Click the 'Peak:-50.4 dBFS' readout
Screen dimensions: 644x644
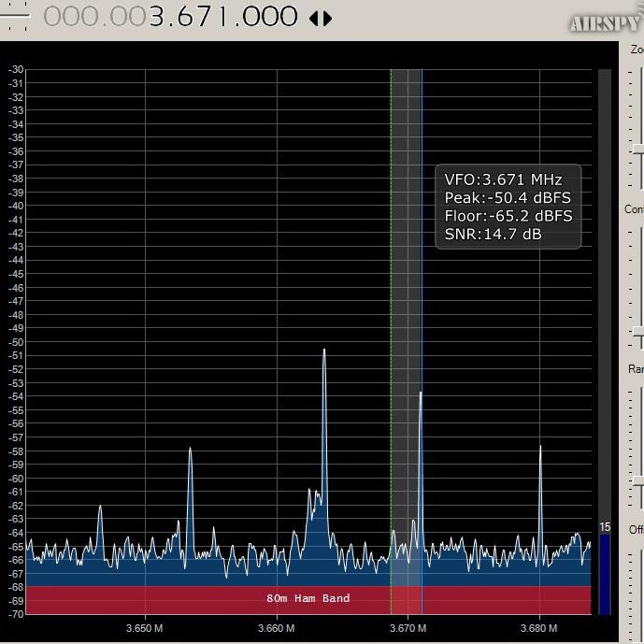click(508, 197)
